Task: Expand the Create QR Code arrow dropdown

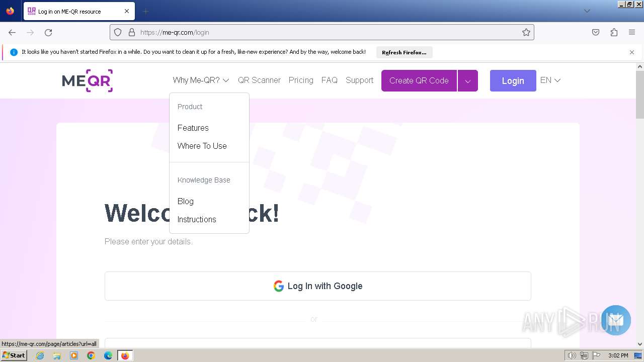Action: pyautogui.click(x=468, y=81)
